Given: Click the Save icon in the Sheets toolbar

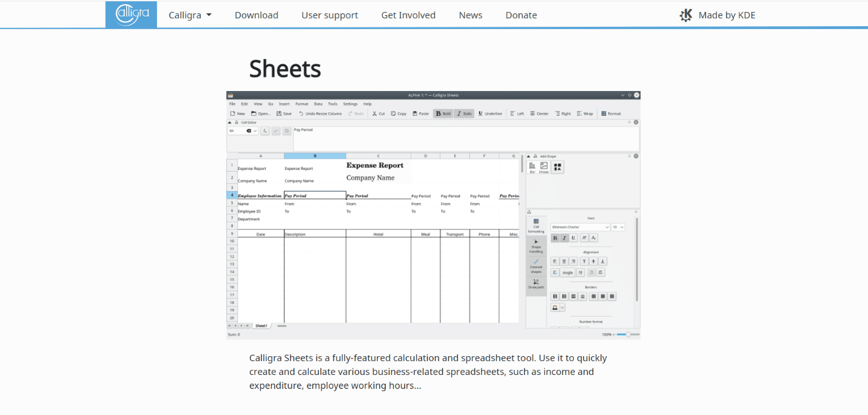Looking at the screenshot, I should tap(279, 113).
